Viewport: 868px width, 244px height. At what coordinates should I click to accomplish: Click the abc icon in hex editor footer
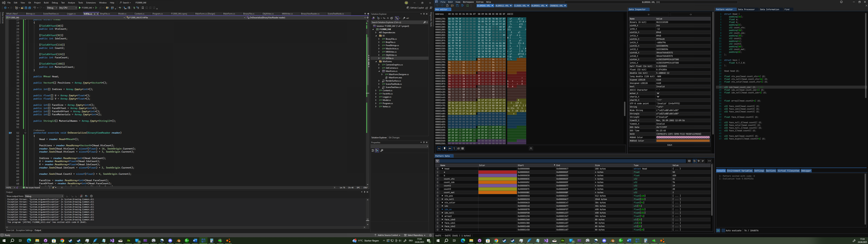pyautogui.click(x=450, y=148)
